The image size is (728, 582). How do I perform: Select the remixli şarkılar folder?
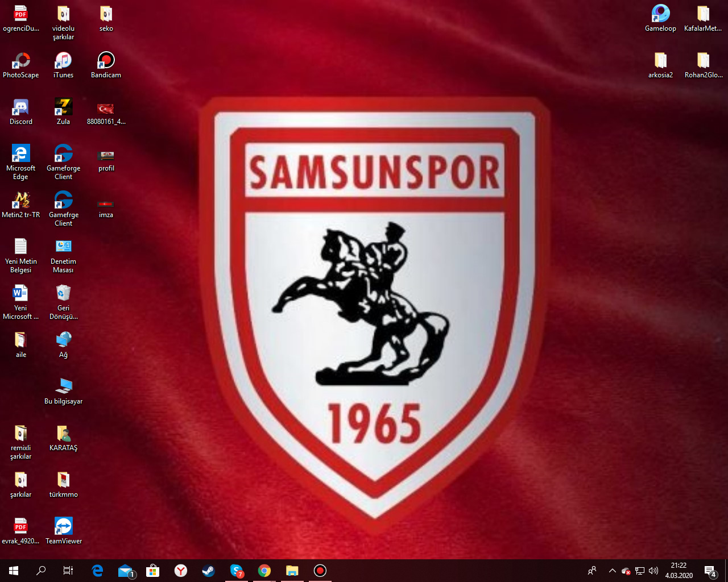click(21, 442)
